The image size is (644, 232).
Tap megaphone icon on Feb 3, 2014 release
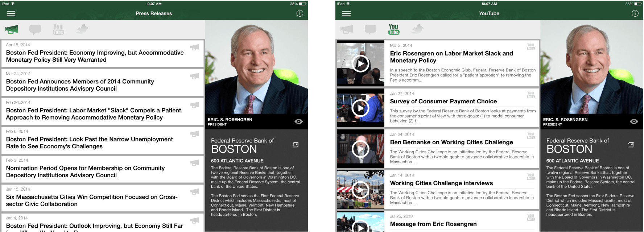[x=195, y=163]
